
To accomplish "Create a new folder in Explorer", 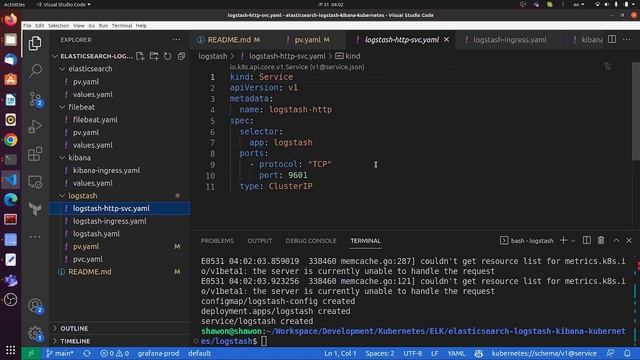I will 154,56.
